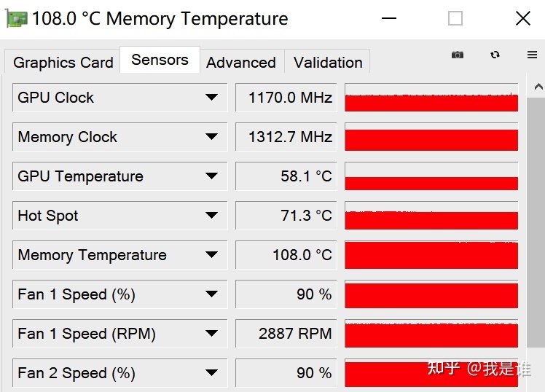
Task: Open GPU Temperature dropdown arrow
Action: pos(211,176)
